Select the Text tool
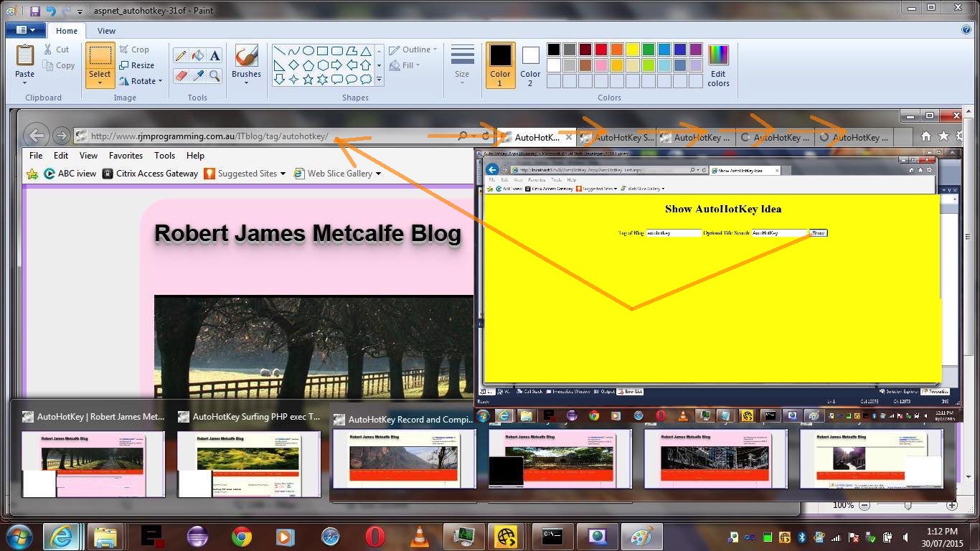 215,56
